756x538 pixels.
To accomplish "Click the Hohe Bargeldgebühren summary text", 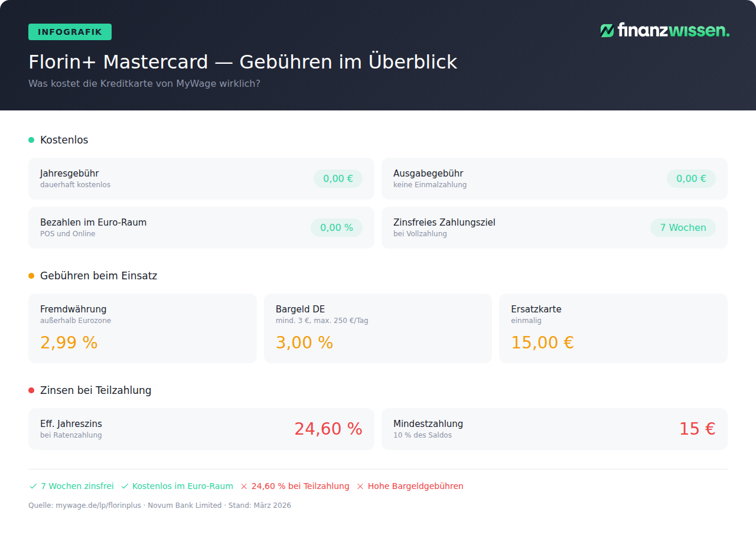I will pos(416,486).
